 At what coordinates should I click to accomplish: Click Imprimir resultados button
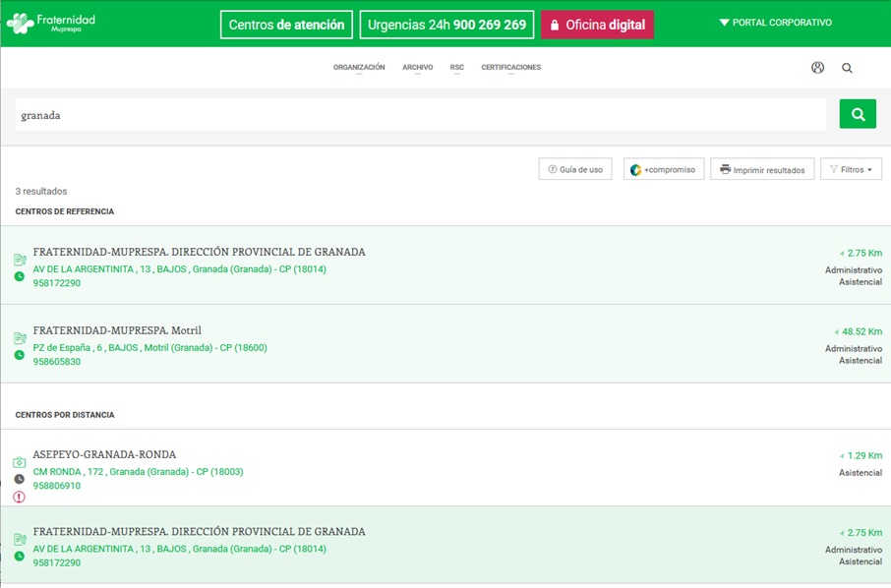(x=762, y=169)
